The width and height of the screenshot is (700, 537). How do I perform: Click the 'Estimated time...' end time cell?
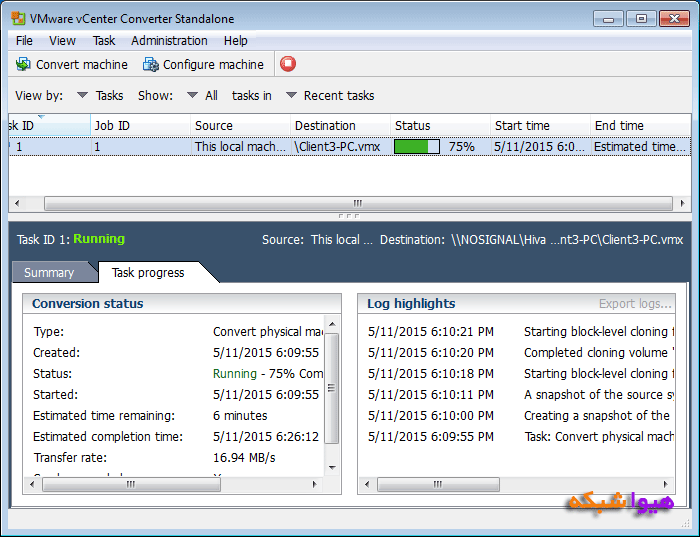click(641, 146)
